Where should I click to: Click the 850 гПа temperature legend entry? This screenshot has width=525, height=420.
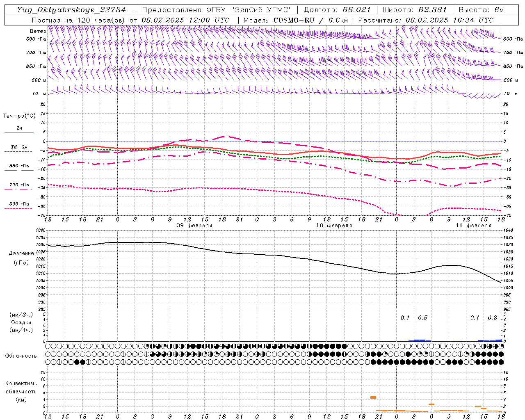pyautogui.click(x=19, y=166)
